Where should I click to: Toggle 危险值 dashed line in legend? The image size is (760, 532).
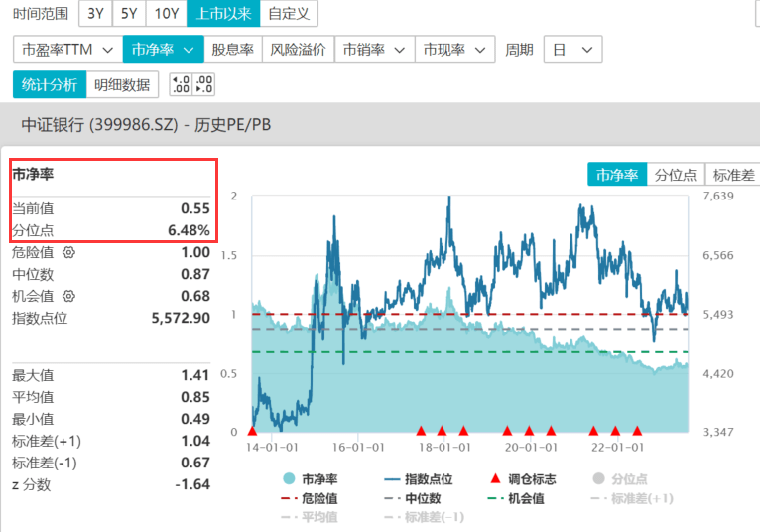[310, 498]
